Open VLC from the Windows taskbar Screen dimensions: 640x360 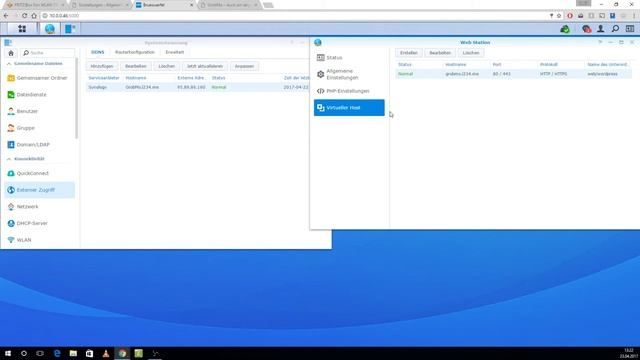click(106, 353)
